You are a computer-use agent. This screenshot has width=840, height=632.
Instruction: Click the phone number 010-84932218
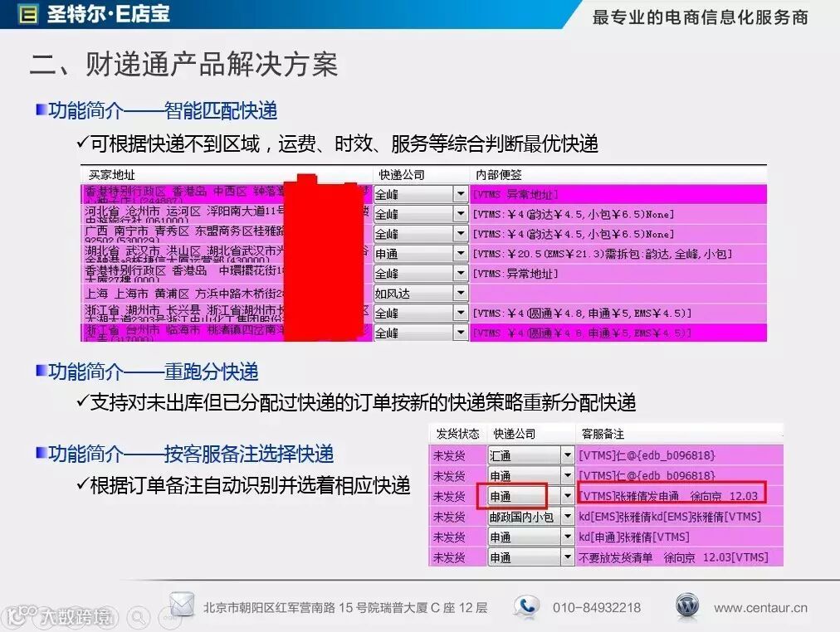click(596, 608)
